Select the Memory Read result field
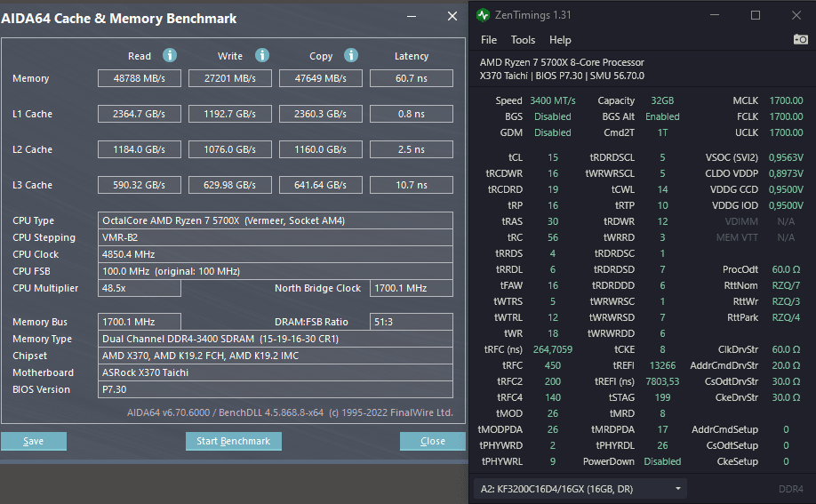 140,78
